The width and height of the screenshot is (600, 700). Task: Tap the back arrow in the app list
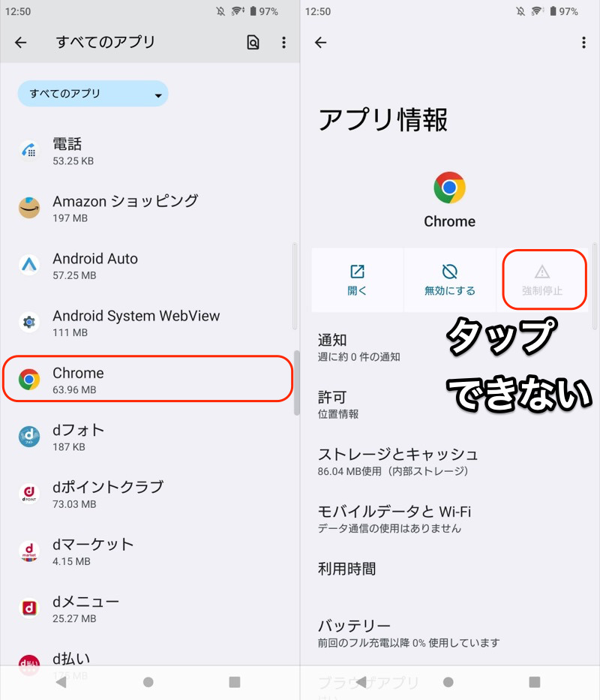pos(21,43)
